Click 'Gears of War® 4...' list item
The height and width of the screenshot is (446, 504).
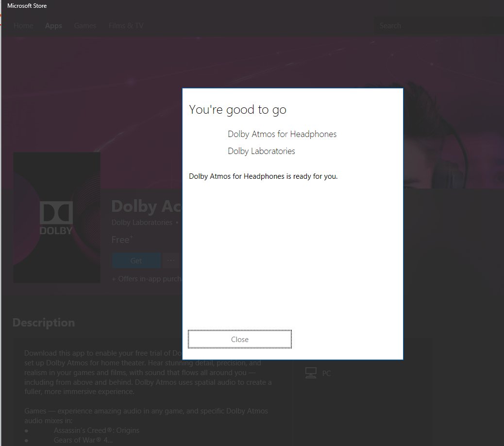click(x=83, y=440)
